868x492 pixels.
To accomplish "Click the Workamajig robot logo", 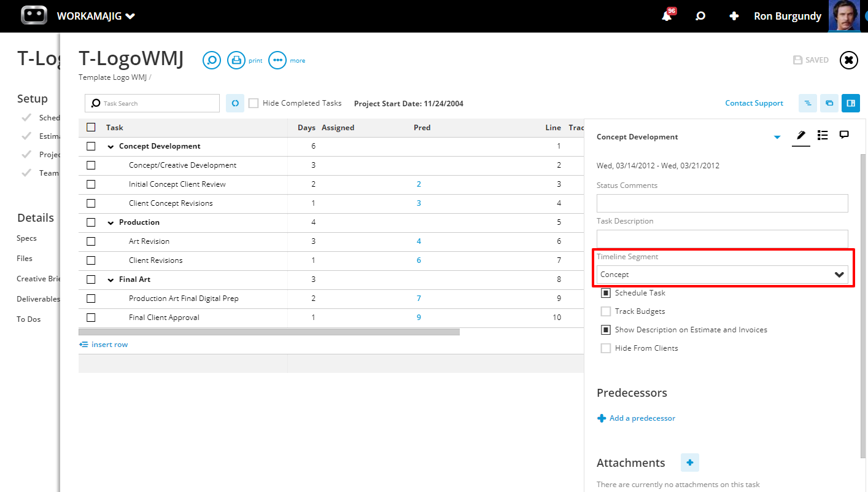I will pyautogui.click(x=34, y=16).
